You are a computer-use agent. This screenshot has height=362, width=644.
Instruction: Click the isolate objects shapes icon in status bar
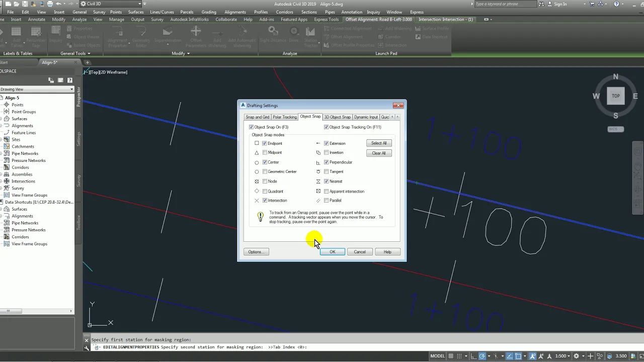coord(600,356)
